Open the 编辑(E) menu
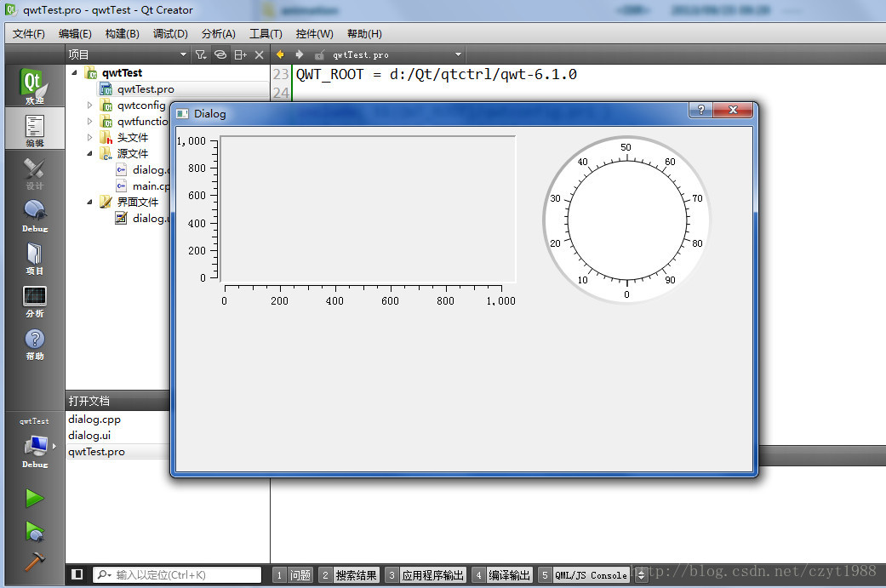This screenshot has width=886, height=588. pyautogui.click(x=75, y=34)
